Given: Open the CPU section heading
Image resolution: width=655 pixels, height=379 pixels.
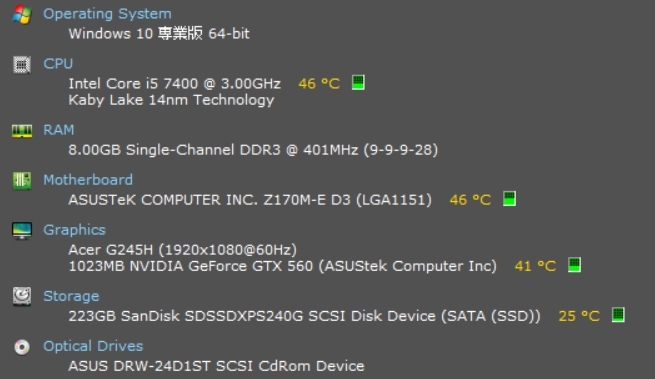Looking at the screenshot, I should click(58, 64).
